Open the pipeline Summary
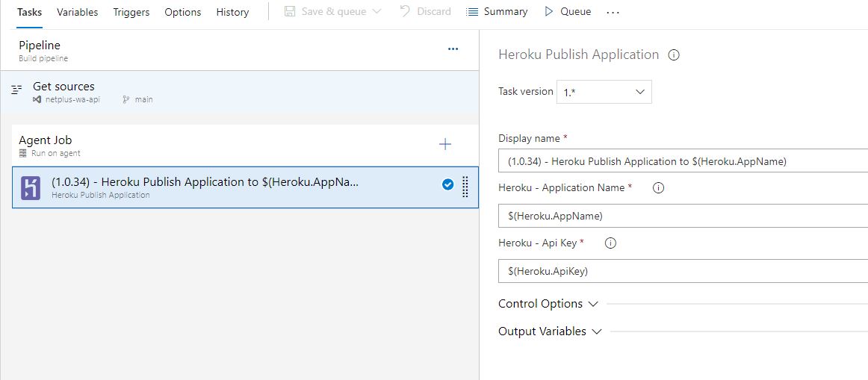The width and height of the screenshot is (868, 380). [497, 12]
